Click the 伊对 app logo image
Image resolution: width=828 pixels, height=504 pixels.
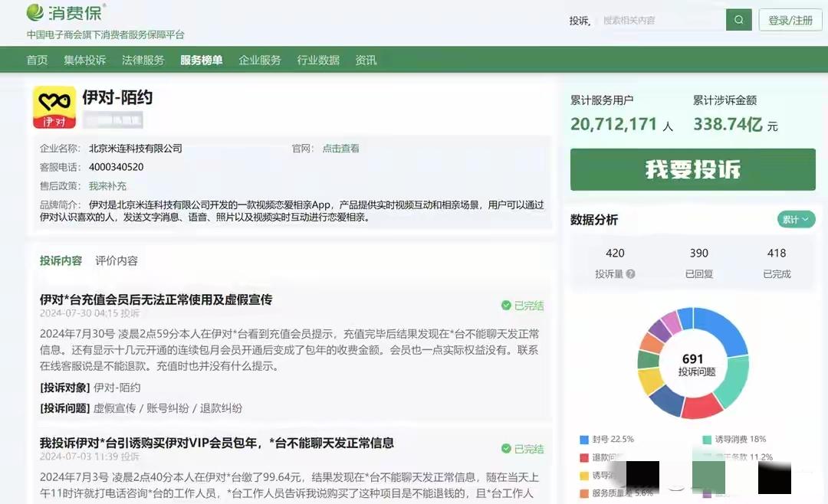(54, 107)
